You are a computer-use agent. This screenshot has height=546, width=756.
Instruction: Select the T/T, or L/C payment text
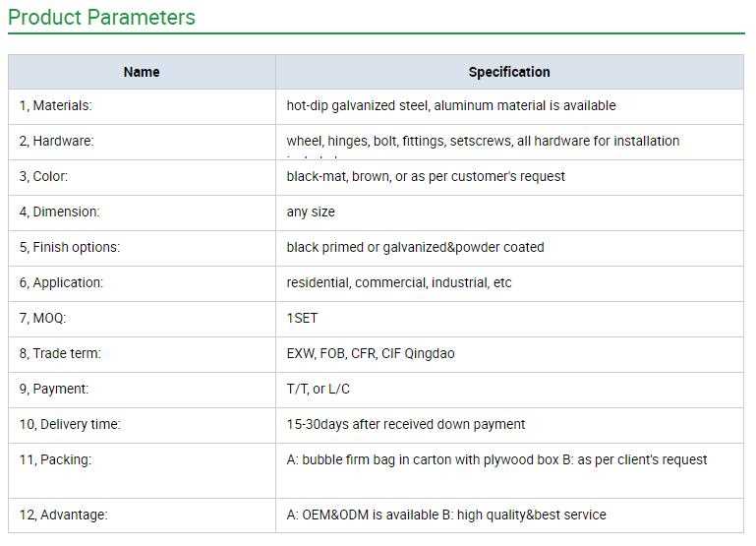pyautogui.click(x=320, y=390)
